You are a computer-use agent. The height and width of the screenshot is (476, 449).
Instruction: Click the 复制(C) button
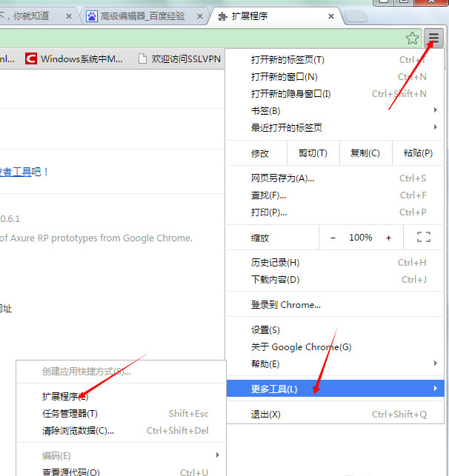pos(365,153)
